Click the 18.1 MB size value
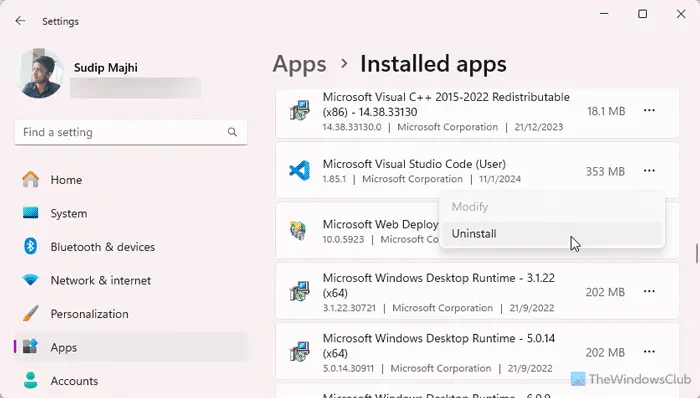This screenshot has width=700, height=398. [x=606, y=111]
